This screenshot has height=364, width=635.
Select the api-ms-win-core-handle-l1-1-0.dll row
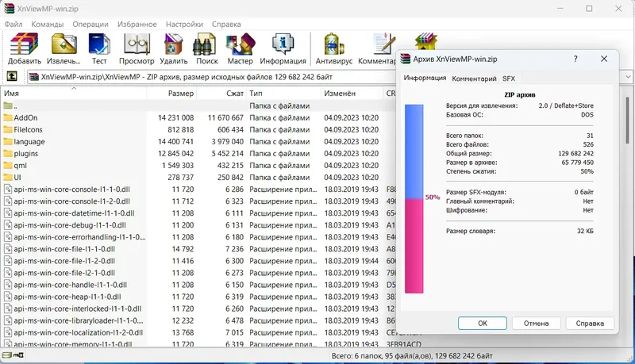198,285
